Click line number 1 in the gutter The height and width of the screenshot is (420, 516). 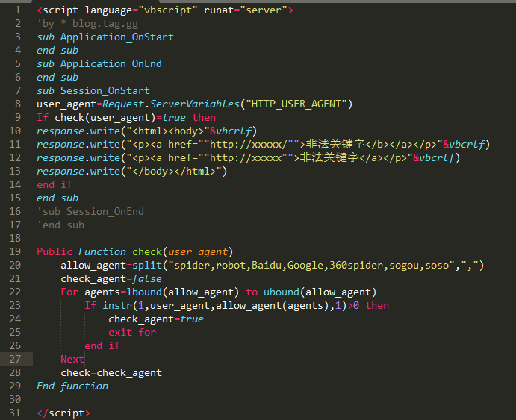[x=18, y=10]
